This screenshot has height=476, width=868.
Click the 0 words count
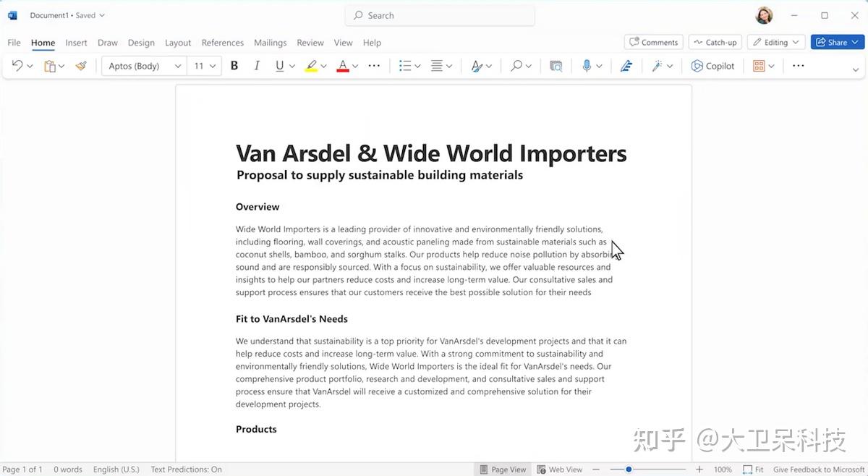(x=68, y=469)
